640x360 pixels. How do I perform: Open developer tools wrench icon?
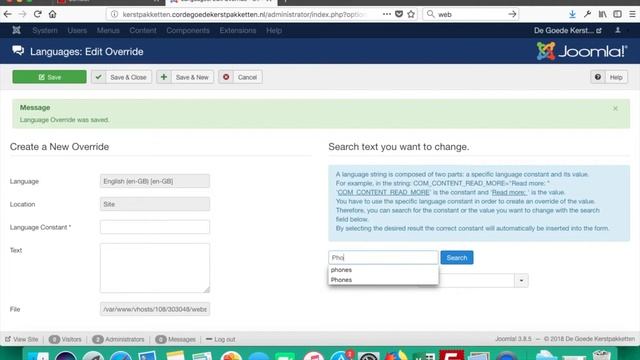click(x=587, y=14)
